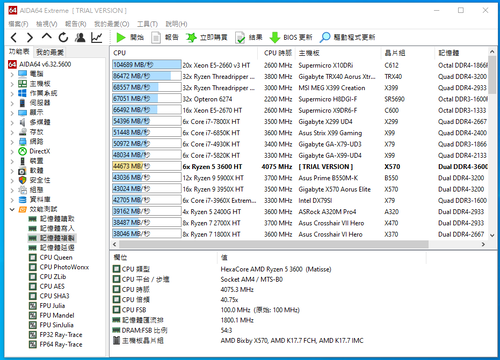500x360 pixels.
Task: Expand the 安全性 shield tree node
Action: coord(12,180)
